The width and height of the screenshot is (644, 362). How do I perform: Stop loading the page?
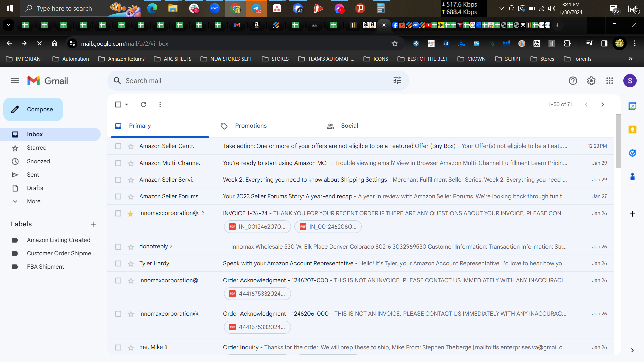39,43
